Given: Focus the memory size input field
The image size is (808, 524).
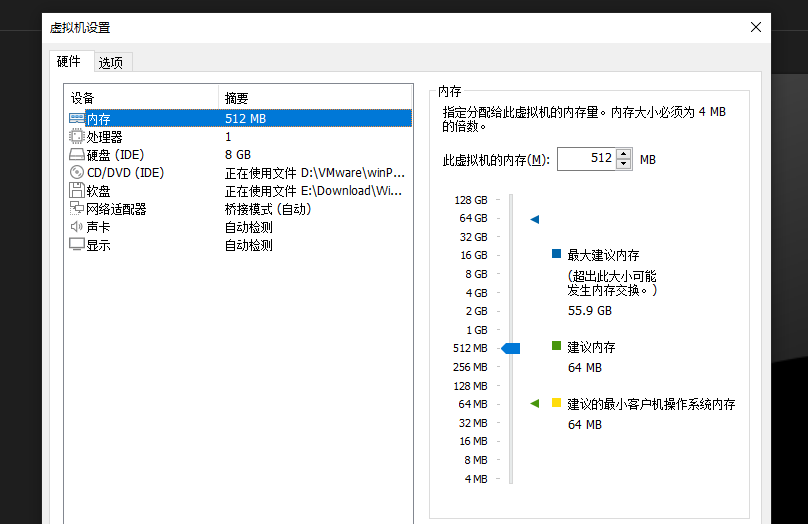Looking at the screenshot, I should 587,159.
